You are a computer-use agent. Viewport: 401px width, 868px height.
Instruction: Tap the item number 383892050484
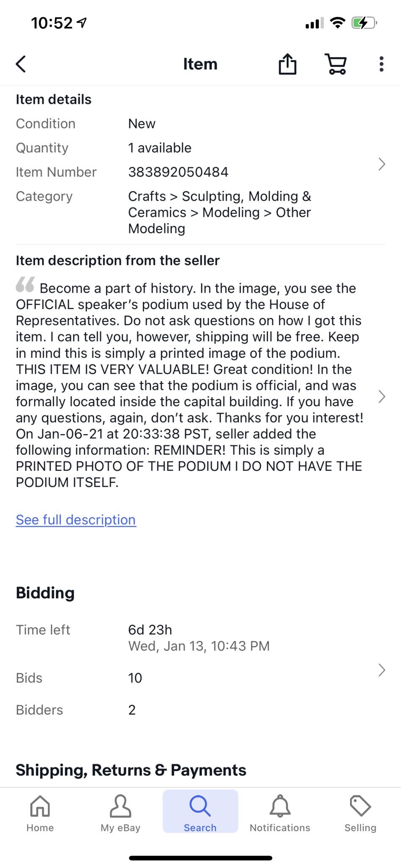[x=178, y=172]
